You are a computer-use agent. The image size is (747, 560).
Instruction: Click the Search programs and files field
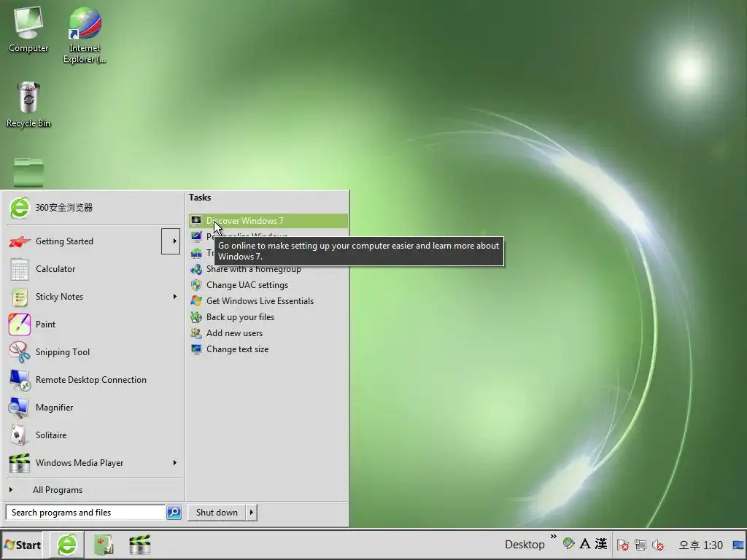(x=86, y=513)
